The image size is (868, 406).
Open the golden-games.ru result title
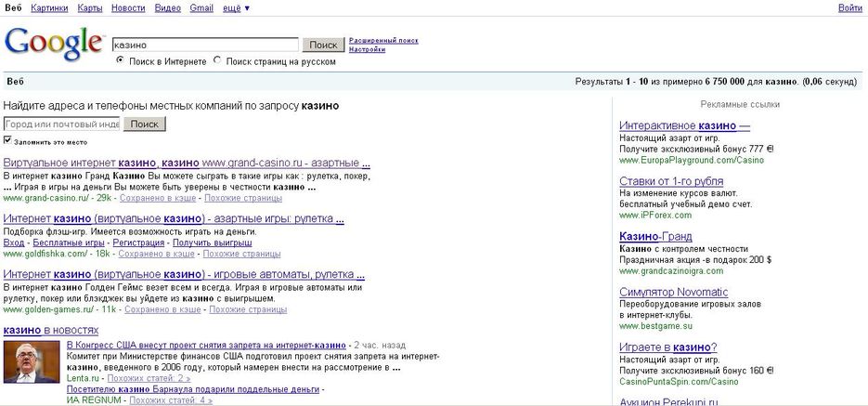(184, 274)
